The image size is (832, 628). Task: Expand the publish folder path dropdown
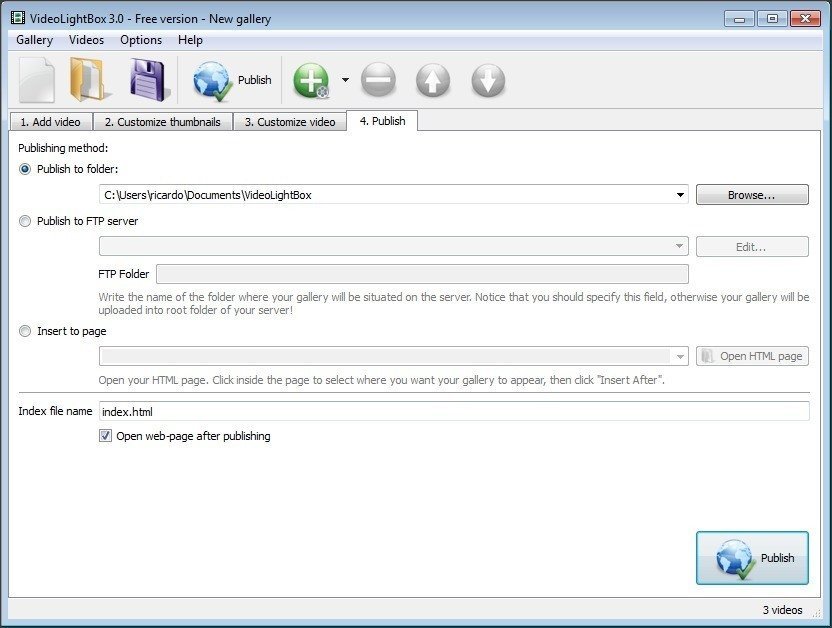point(680,195)
